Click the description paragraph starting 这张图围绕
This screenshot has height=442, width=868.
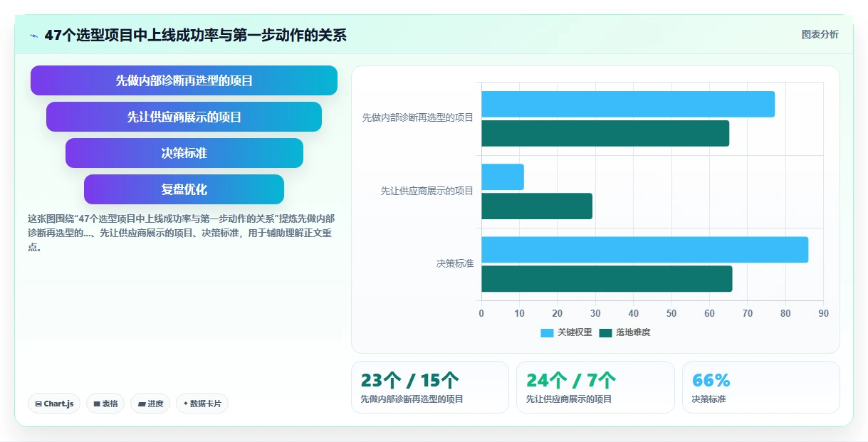point(181,233)
